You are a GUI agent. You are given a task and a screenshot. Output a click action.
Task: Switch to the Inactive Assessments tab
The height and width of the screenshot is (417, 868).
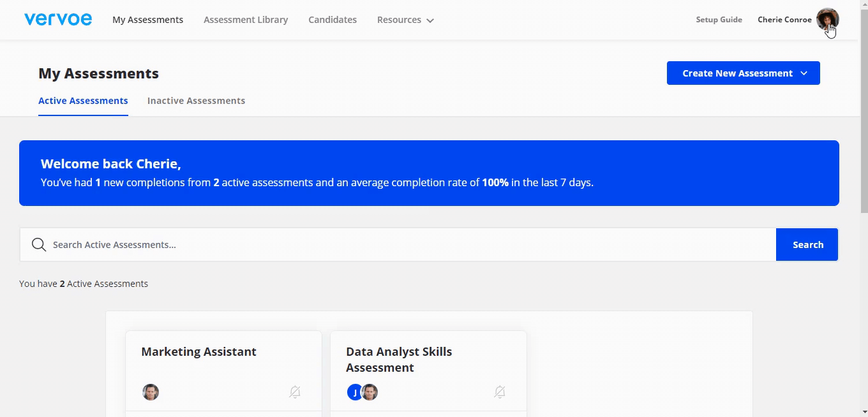tap(196, 101)
